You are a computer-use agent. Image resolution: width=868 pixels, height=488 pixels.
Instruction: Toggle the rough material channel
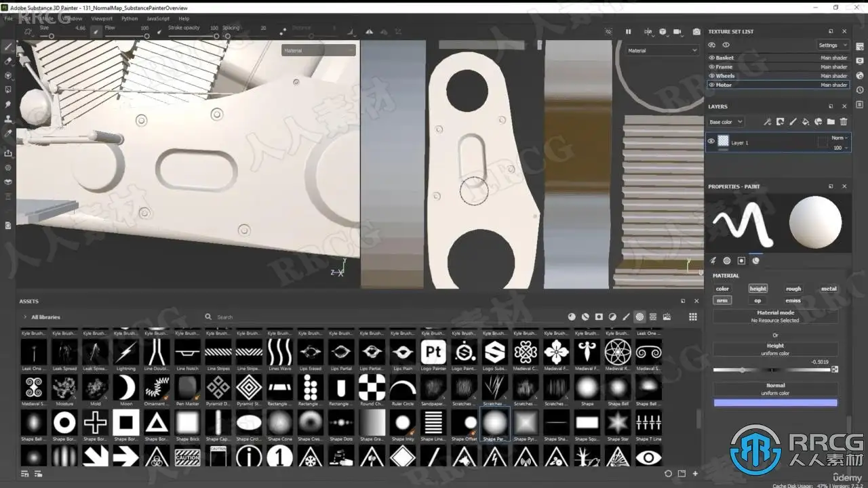click(x=793, y=289)
